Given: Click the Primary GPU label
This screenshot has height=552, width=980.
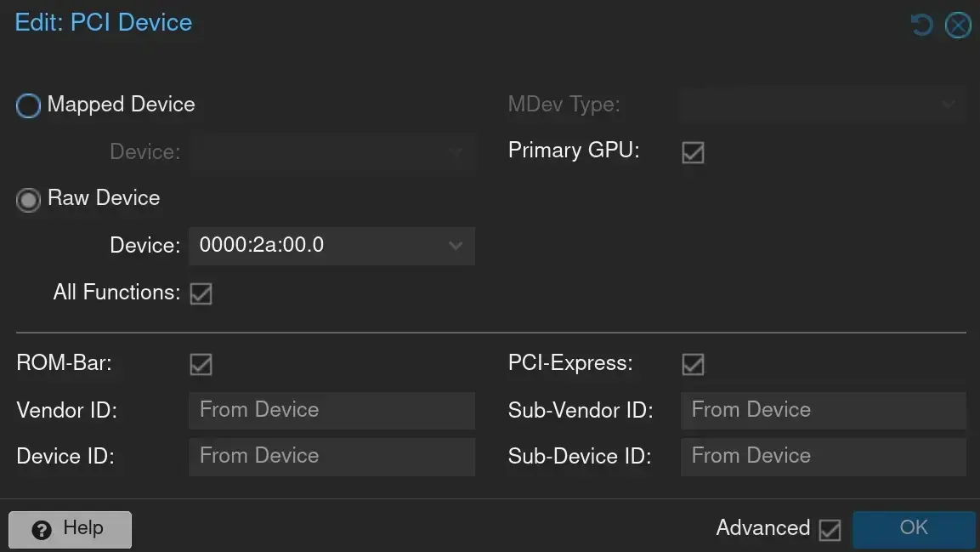Looking at the screenshot, I should [574, 151].
